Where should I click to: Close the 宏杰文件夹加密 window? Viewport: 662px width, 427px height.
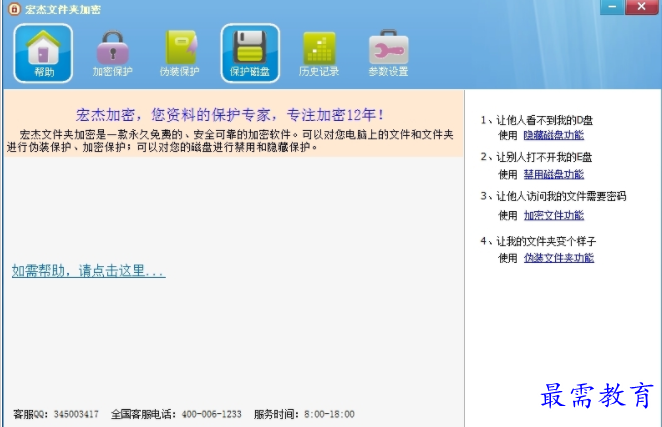pyautogui.click(x=642, y=7)
